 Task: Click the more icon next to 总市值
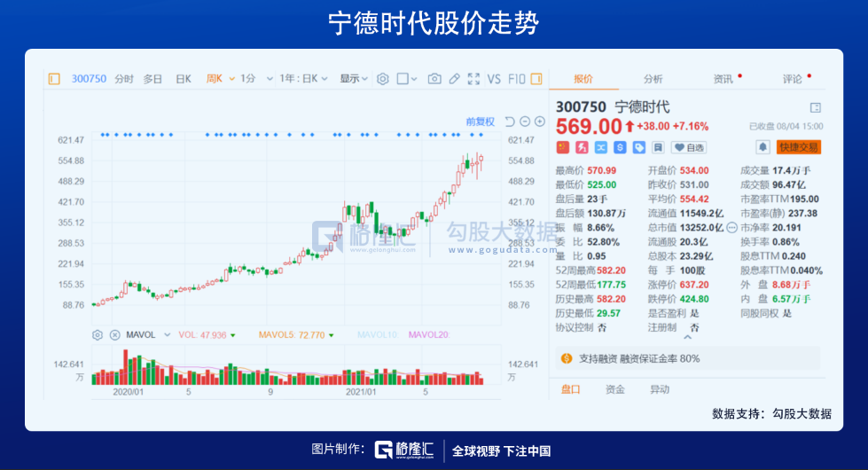(731, 228)
